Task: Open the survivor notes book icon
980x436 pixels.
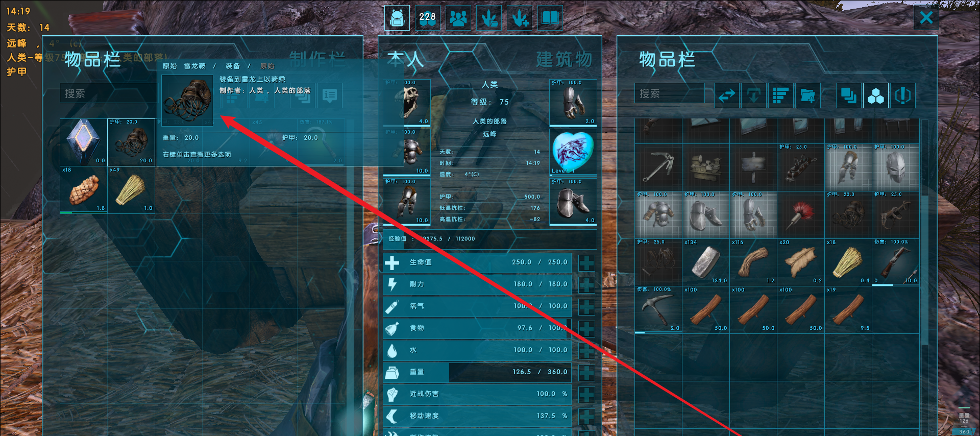Action: (550, 18)
